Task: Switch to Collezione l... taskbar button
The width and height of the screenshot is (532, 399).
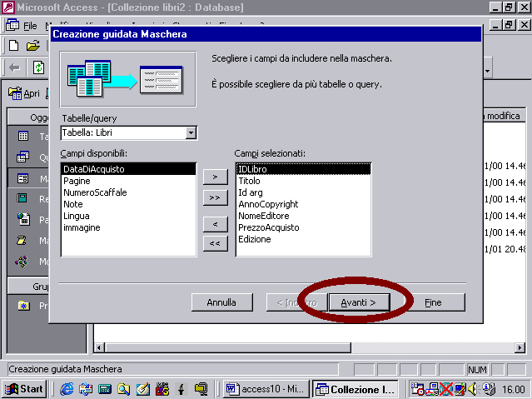Action: [x=355, y=389]
